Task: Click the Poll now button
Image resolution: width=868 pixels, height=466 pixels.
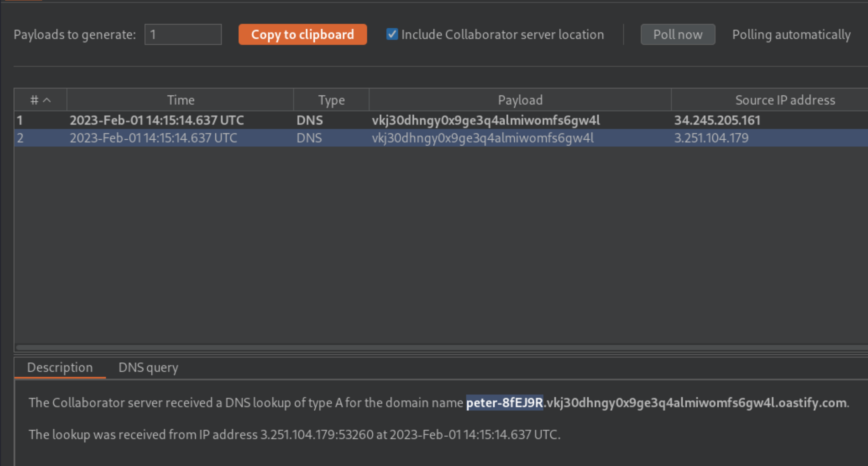Action: [x=678, y=34]
